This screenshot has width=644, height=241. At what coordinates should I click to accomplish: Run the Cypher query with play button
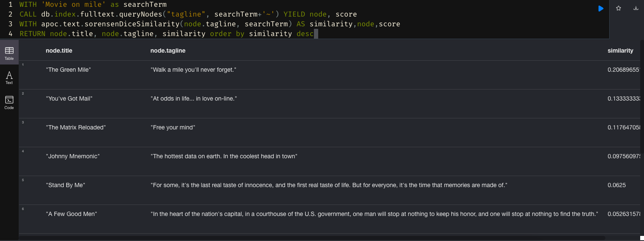click(x=601, y=8)
